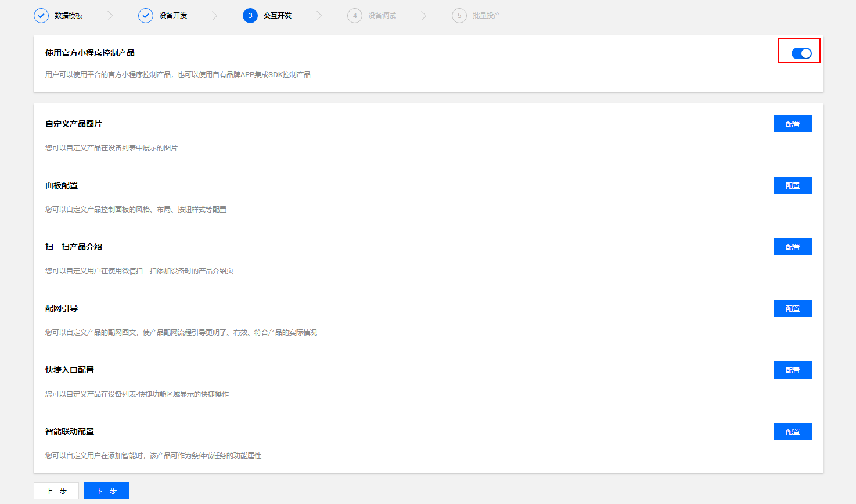Proceed with 下一步 button

coord(106,491)
